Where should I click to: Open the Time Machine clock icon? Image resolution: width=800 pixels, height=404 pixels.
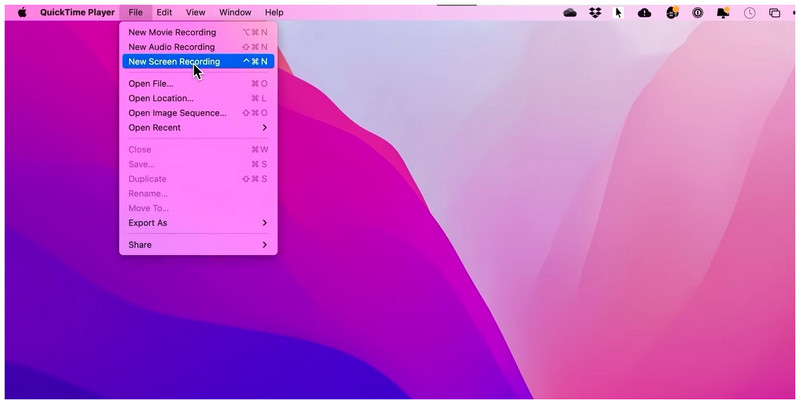749,13
